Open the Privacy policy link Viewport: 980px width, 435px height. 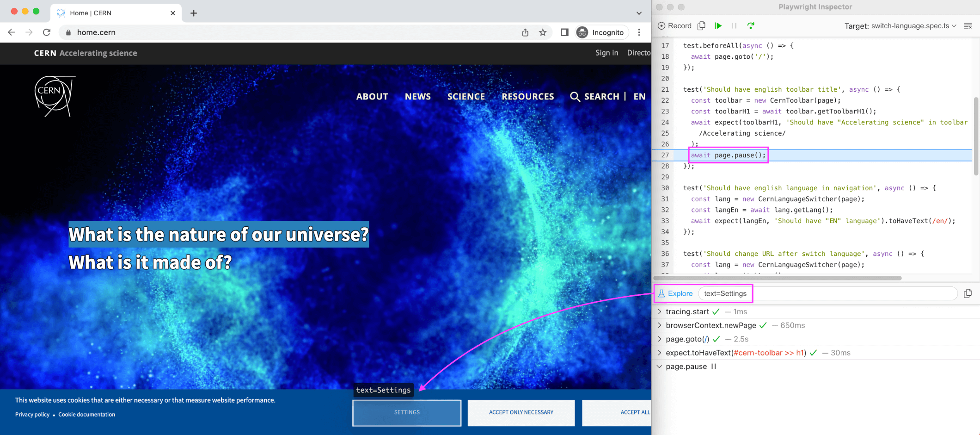[x=32, y=415]
